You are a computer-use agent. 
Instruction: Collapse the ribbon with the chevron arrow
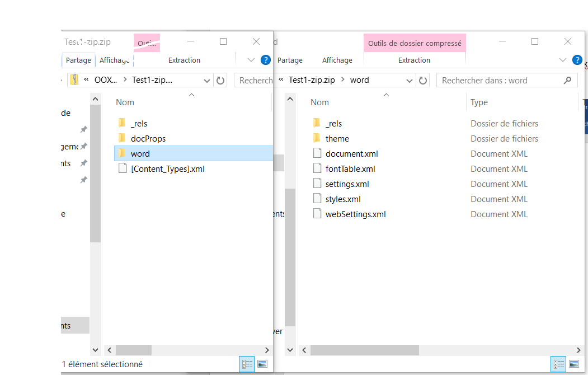tap(563, 59)
